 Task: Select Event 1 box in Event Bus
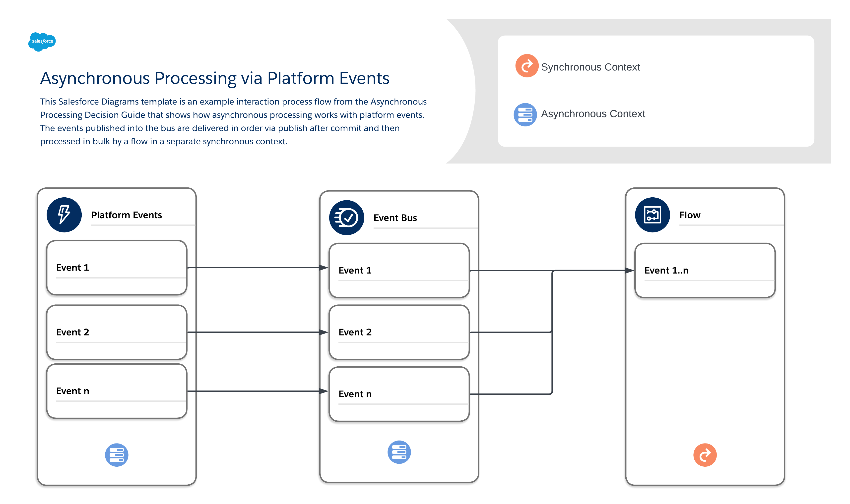tap(399, 270)
